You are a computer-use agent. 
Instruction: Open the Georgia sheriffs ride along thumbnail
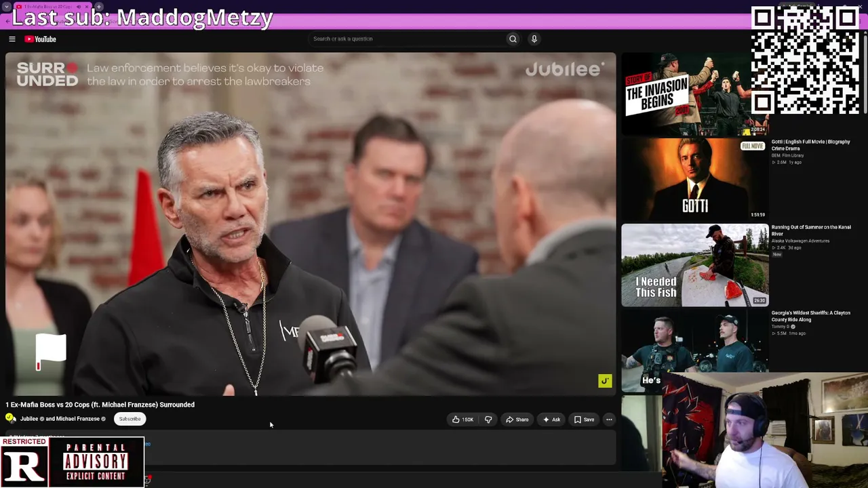(x=695, y=351)
